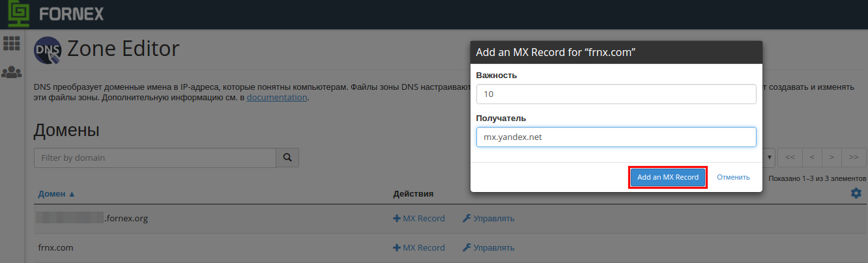Click Отменить to cancel the dialog
The image size is (868, 263).
click(733, 177)
